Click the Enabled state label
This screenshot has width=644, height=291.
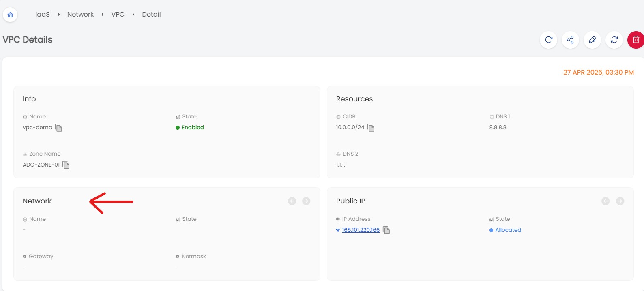click(x=193, y=127)
